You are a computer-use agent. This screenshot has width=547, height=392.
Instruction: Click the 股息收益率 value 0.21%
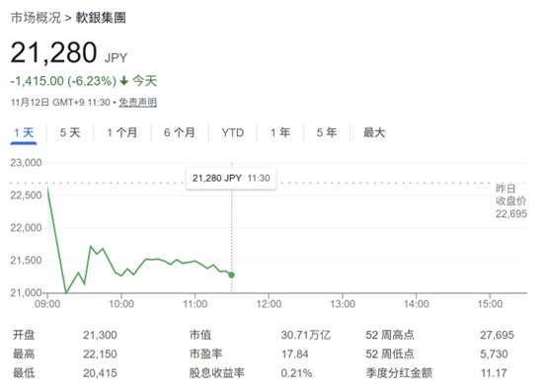(296, 373)
